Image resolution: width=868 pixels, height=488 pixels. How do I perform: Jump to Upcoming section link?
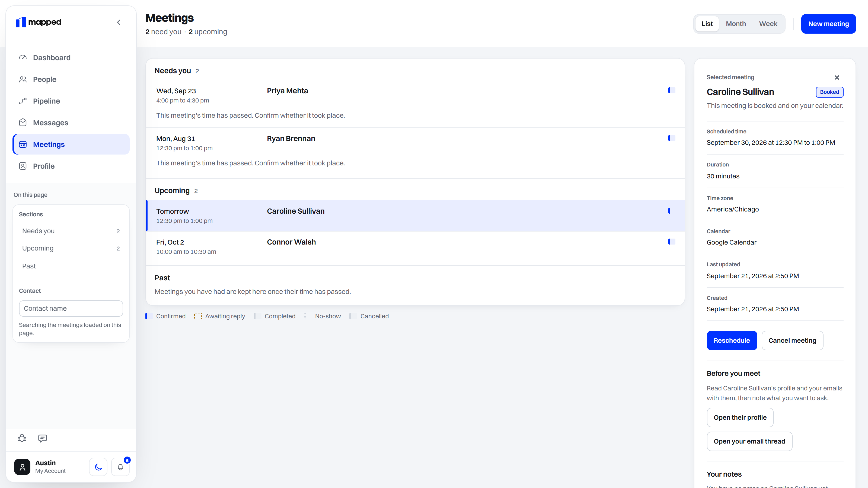point(71,249)
